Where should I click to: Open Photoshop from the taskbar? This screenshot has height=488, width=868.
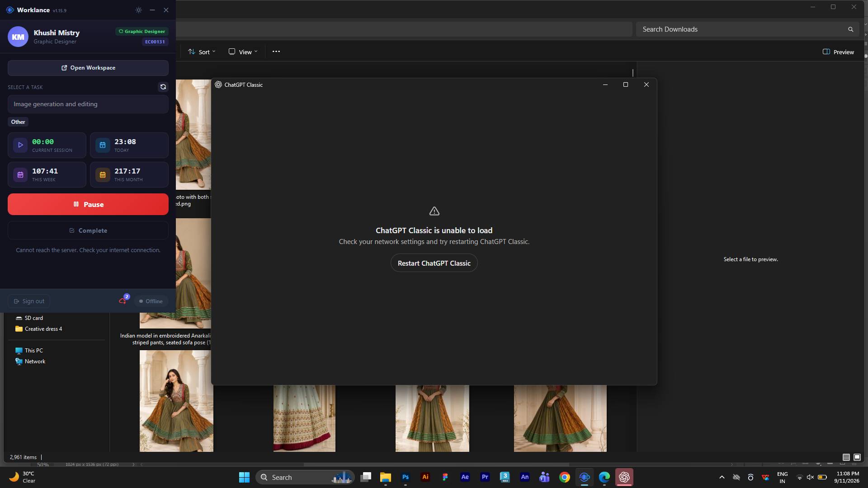tap(406, 477)
